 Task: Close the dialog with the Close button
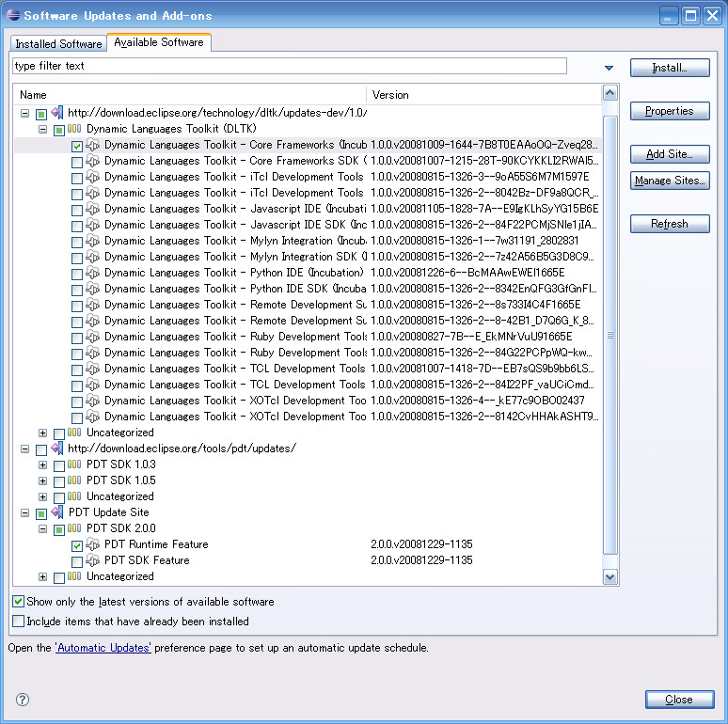click(679, 700)
